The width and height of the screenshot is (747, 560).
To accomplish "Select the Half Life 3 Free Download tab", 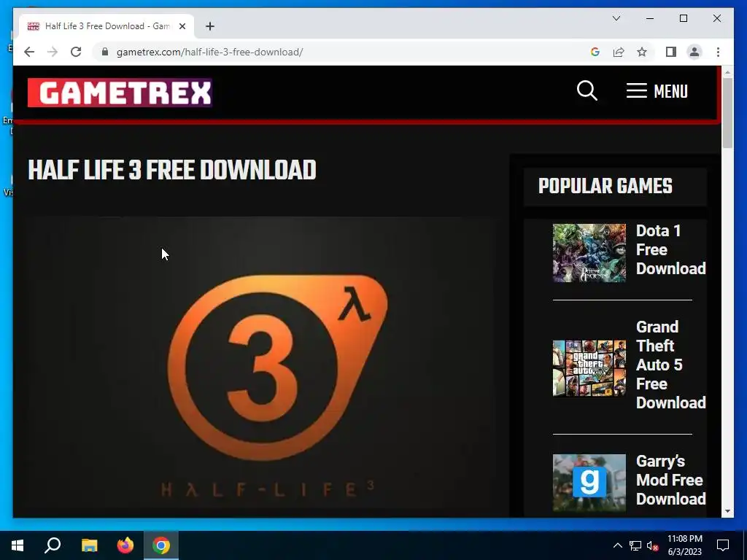I will point(107,26).
